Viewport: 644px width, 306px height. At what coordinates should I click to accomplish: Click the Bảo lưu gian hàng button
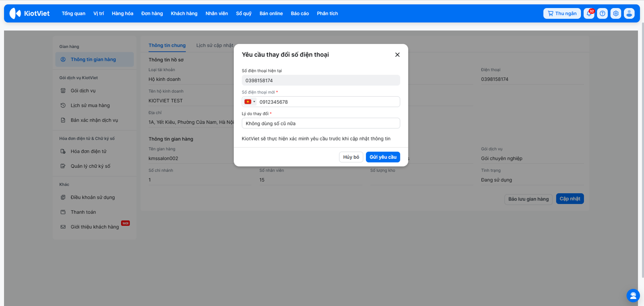click(529, 199)
